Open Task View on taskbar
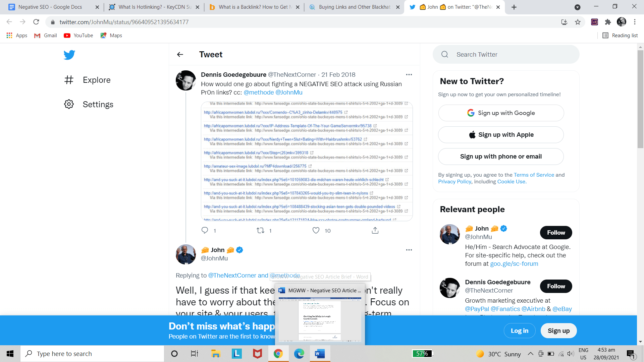This screenshot has height=362, width=644. pos(195,354)
